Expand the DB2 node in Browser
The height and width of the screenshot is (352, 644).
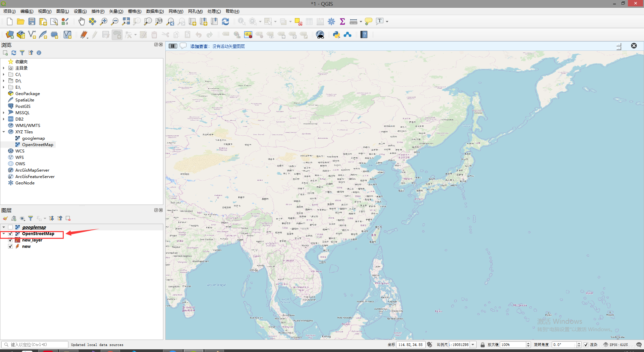pyautogui.click(x=4, y=119)
